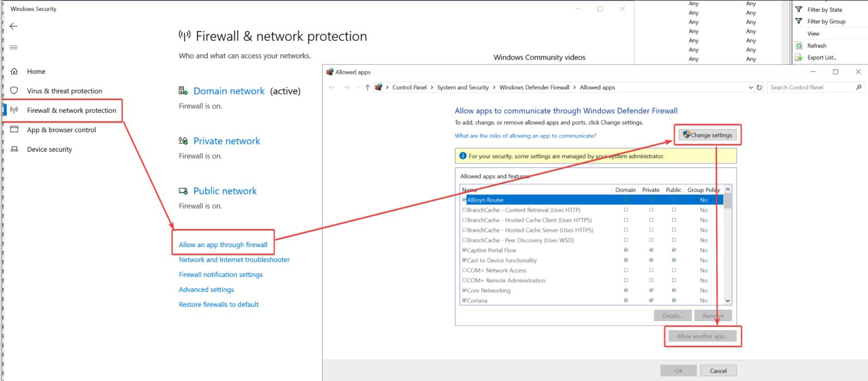868x381 pixels.
Task: Select Home in the Windows Security sidebar
Action: [36, 71]
